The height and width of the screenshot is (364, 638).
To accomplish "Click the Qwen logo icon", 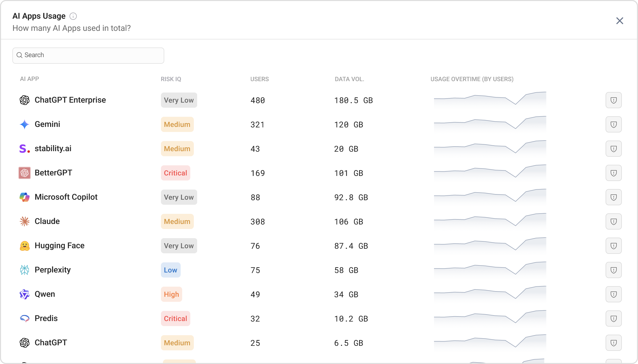I will coord(25,294).
